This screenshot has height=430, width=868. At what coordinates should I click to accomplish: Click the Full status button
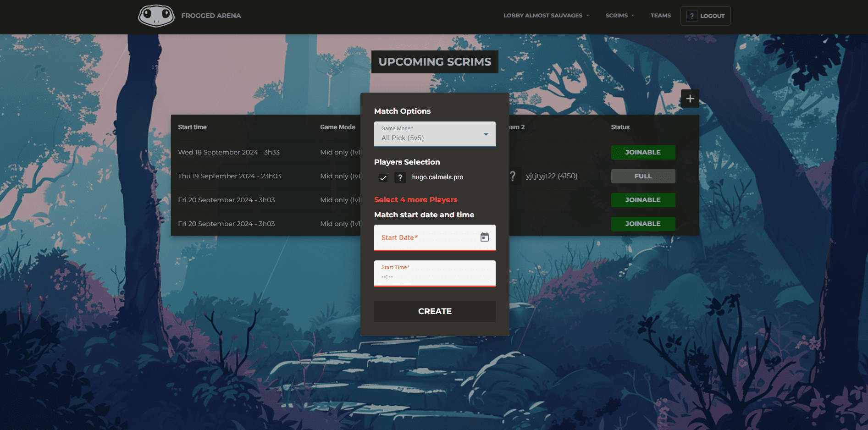643,176
